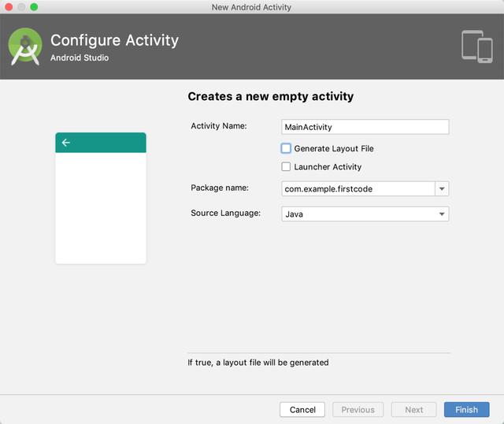The width and height of the screenshot is (504, 424).
Task: Click the Next button
Action: [x=413, y=410]
